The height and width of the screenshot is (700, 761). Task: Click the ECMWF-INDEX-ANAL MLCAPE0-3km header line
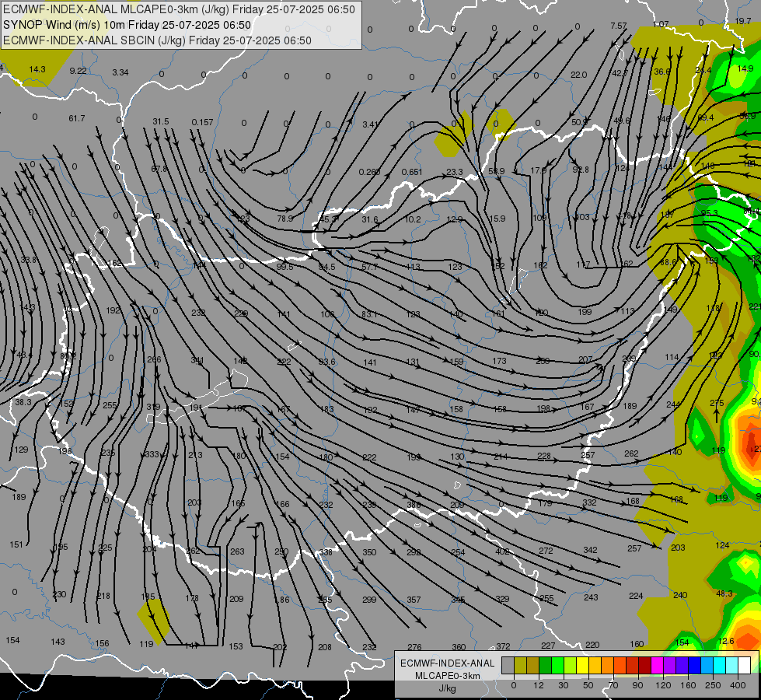179,9
